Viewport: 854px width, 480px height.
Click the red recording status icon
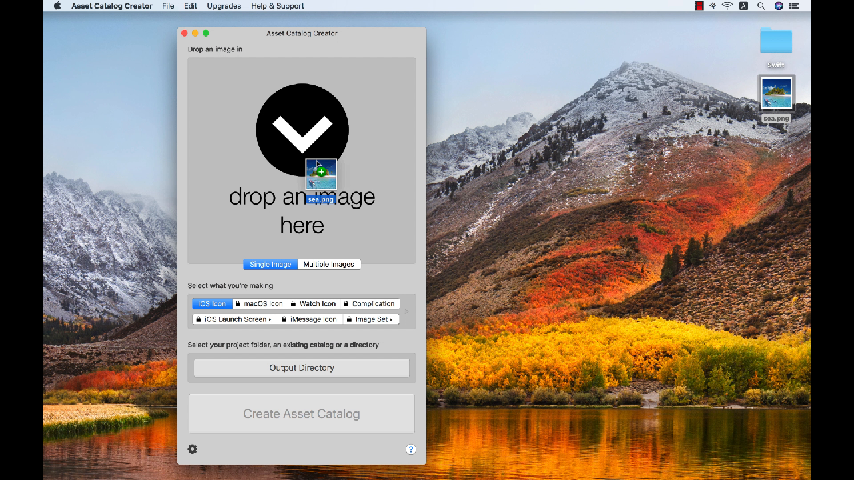pyautogui.click(x=699, y=6)
